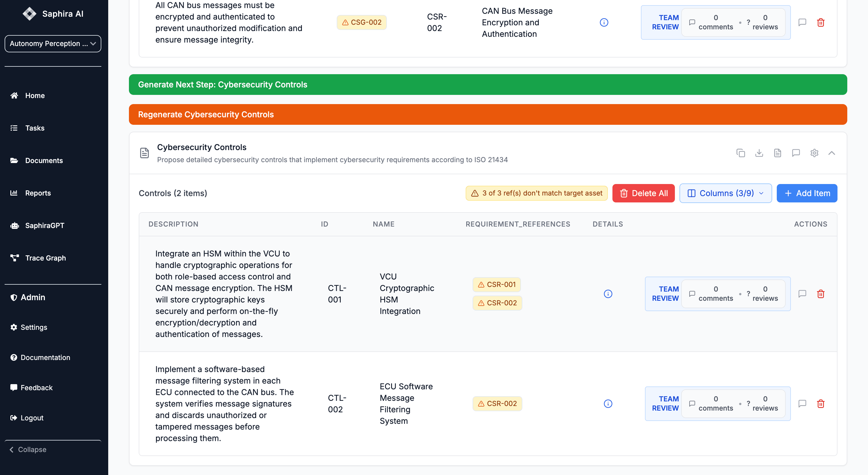
Task: Click CSR-001 reference tag in CTL-001 row
Action: click(x=496, y=284)
